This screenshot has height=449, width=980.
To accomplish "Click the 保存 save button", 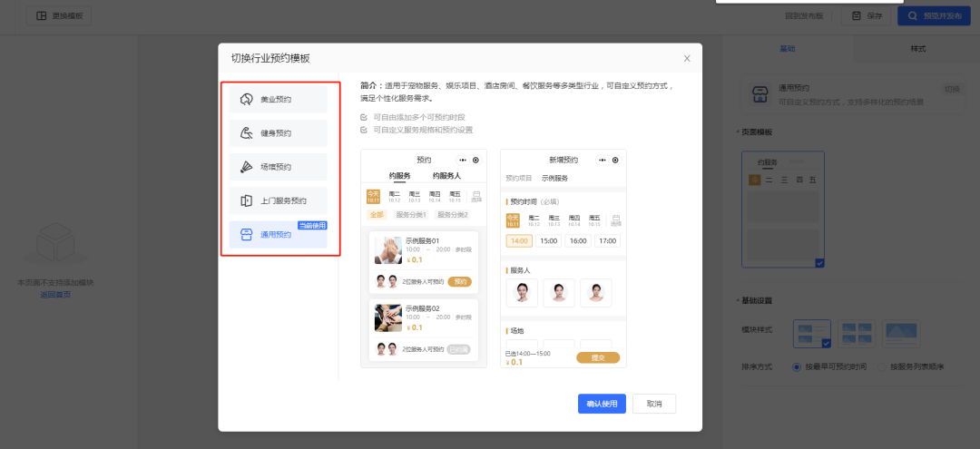I will point(867,16).
